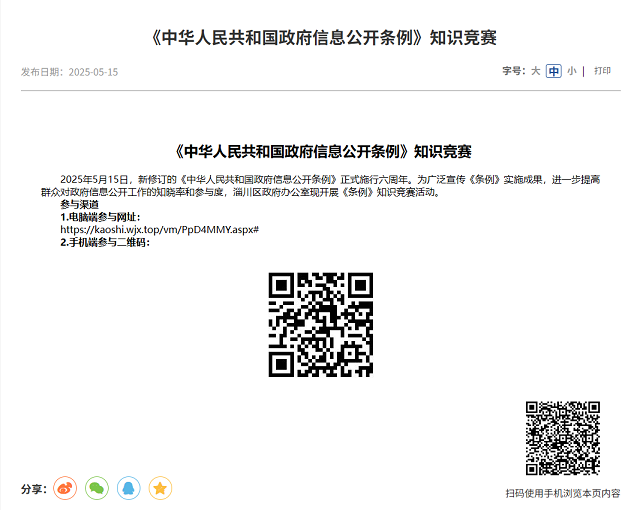
Task: Click the 分享 label
Action: (34, 489)
